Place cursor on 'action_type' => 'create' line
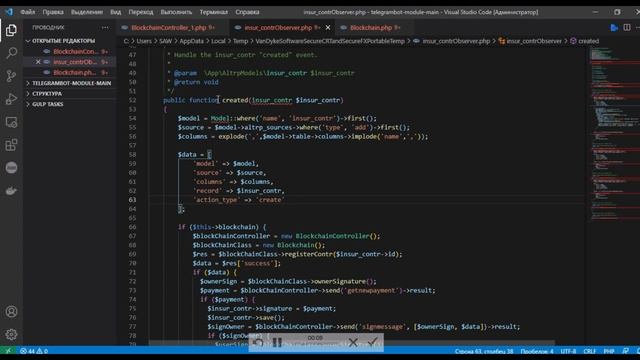Image resolution: width=640 pixels, height=360 pixels. point(238,200)
